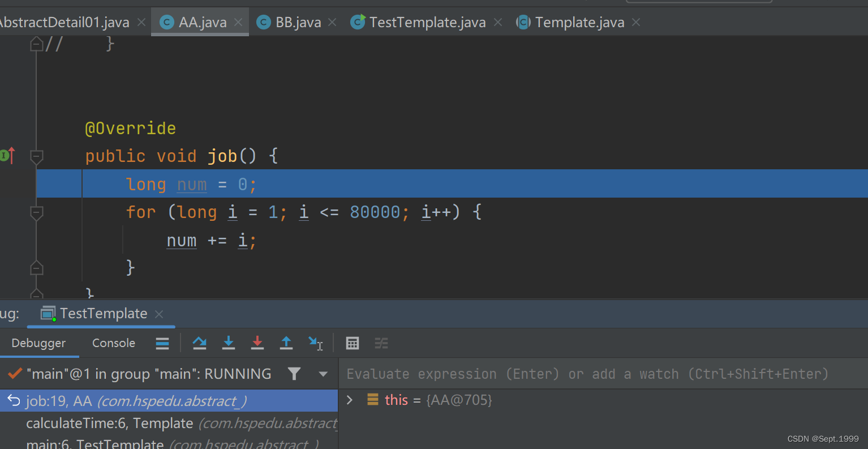Collapse the for loop fold marker
Viewport: 868px width, 449px height.
(x=37, y=213)
